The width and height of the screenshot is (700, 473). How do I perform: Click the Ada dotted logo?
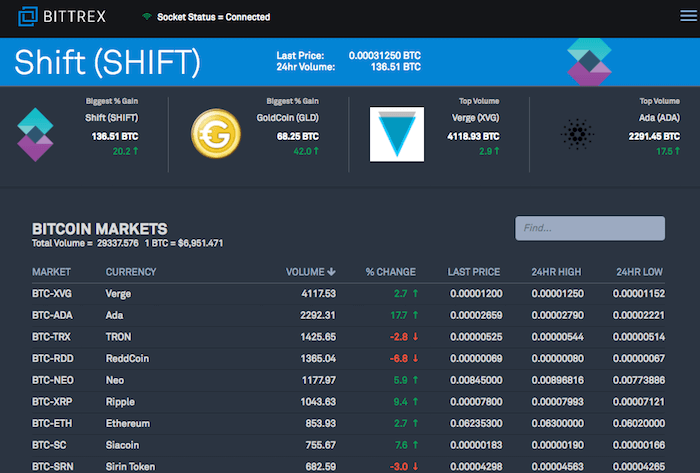click(x=577, y=134)
